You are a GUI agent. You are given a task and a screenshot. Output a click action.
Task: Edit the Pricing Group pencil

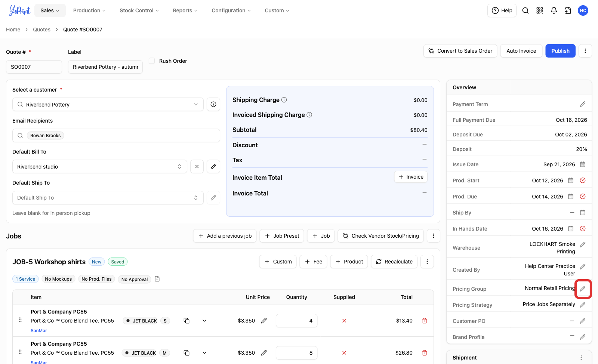pos(583,289)
